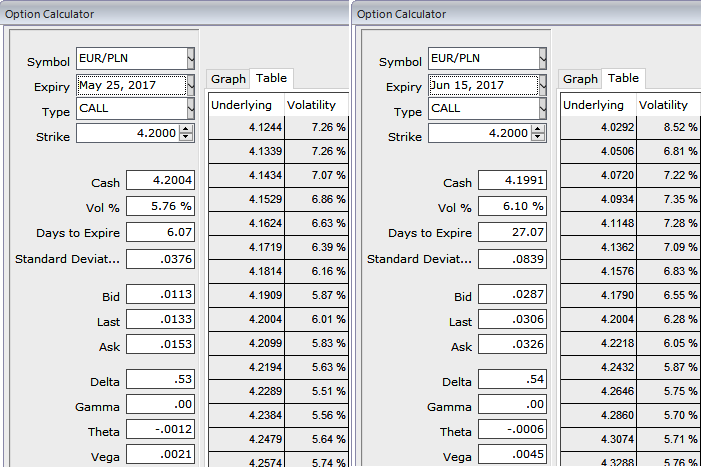Image resolution: width=702 pixels, height=467 pixels.
Task: Click the Cash field showing 4.2004
Action: 160,180
